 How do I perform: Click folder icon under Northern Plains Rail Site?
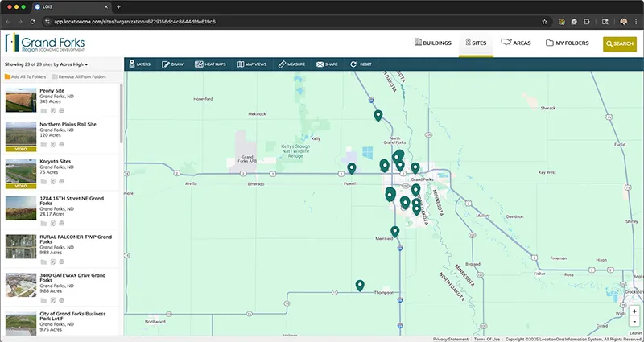(x=43, y=145)
